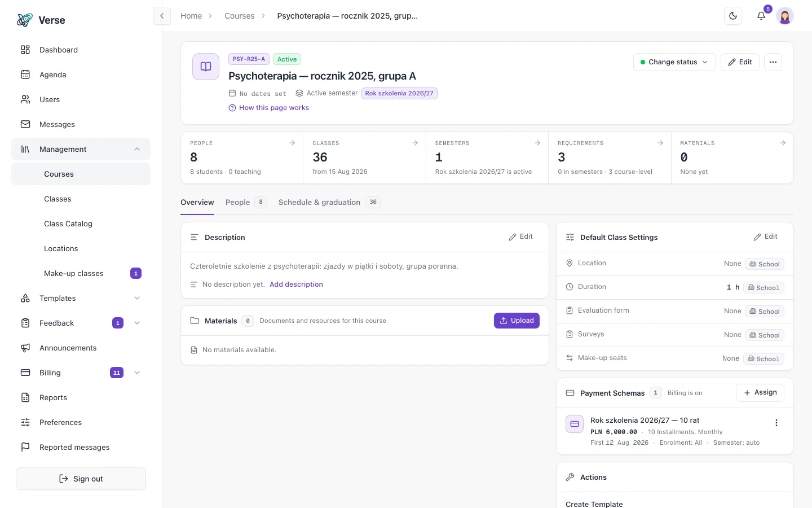Click the Verse logo icon
This screenshot has width=812, height=508.
[x=25, y=20]
